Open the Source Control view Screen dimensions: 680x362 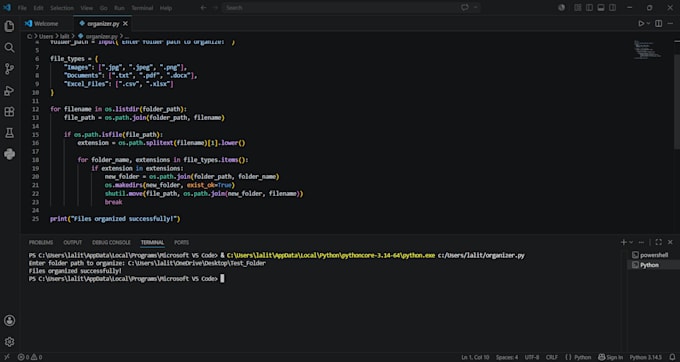pos(9,69)
